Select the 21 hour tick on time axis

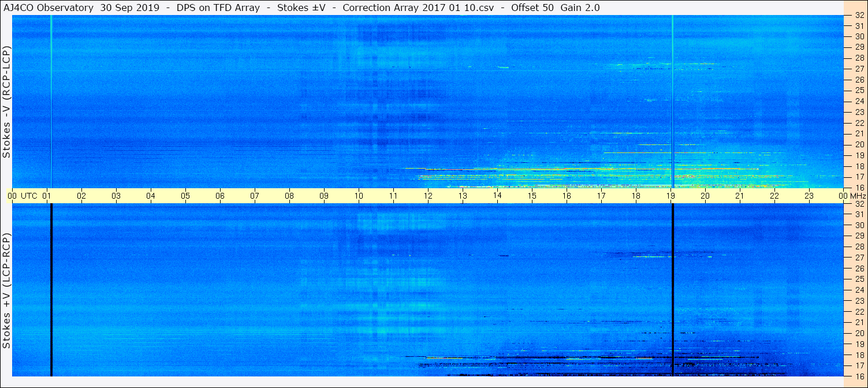tap(740, 196)
